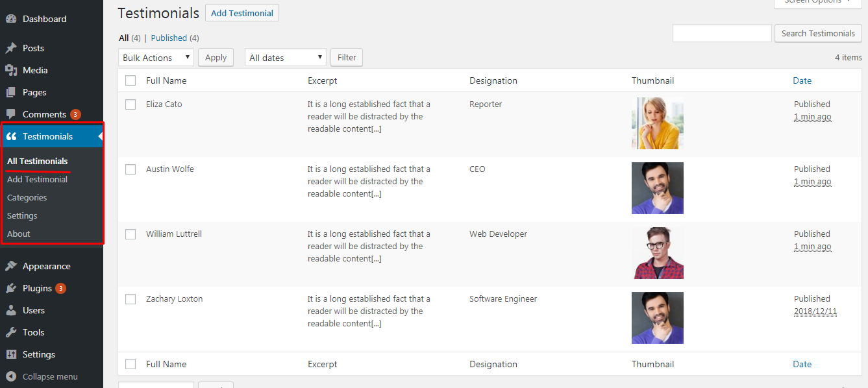The width and height of the screenshot is (868, 388).
Task: Go to Media in the sidebar
Action: (x=35, y=70)
